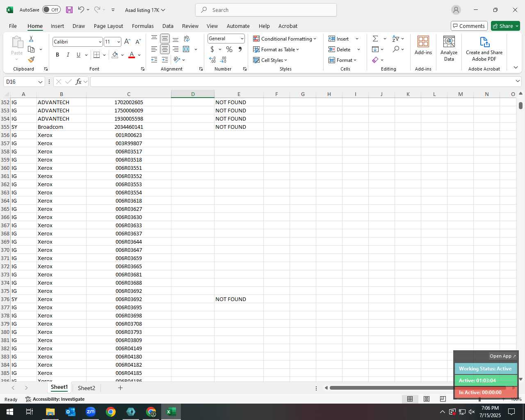Viewport: 525px width, 420px height.
Task: Click the Fill down icon
Action: pos(375,49)
